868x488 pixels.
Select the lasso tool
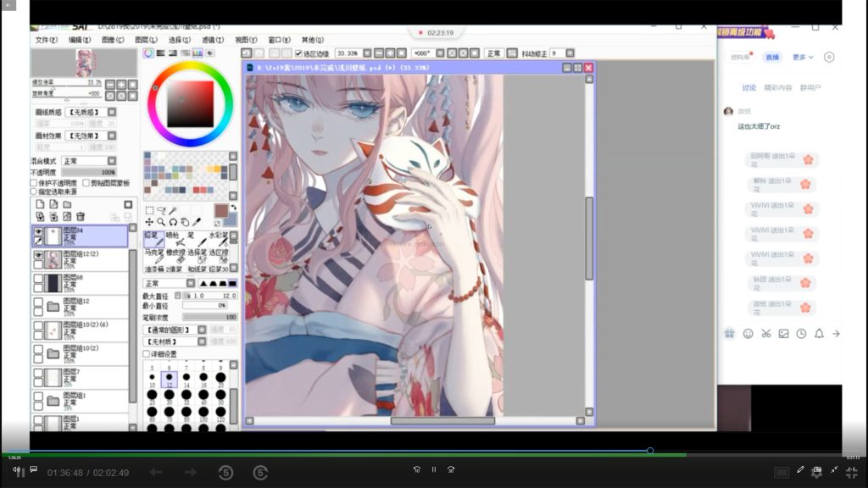(x=161, y=210)
